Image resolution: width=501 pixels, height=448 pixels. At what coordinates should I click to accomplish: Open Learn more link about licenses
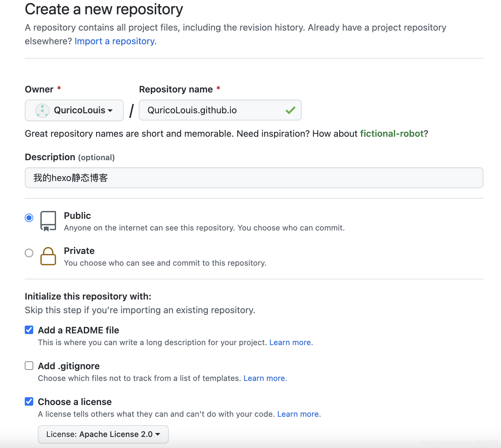pos(299,414)
